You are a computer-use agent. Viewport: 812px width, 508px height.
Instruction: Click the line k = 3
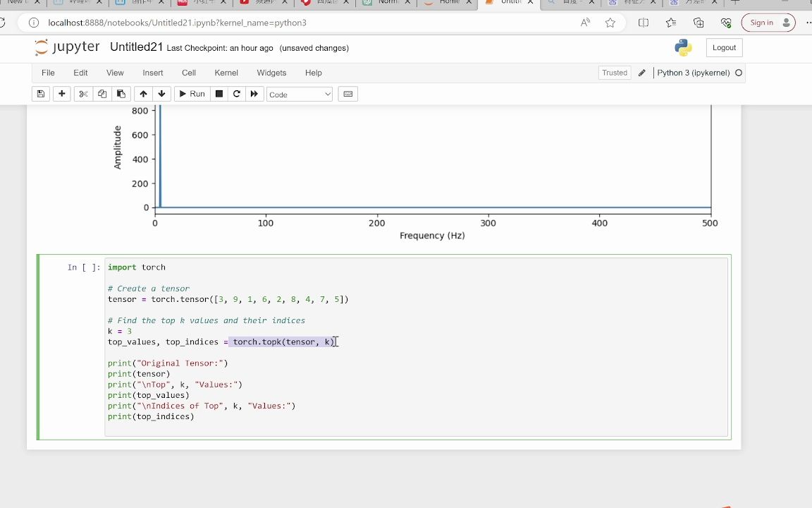point(120,331)
